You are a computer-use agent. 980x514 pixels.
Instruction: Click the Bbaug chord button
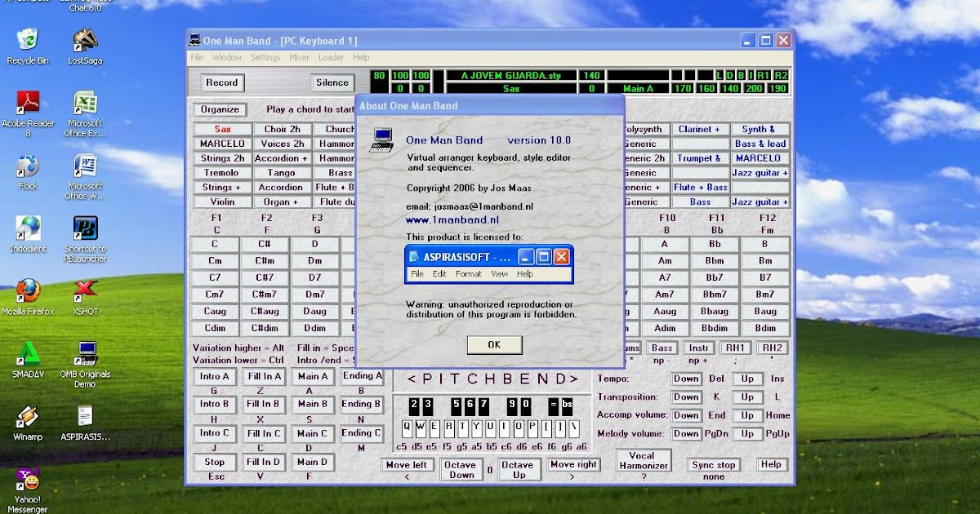(x=715, y=312)
